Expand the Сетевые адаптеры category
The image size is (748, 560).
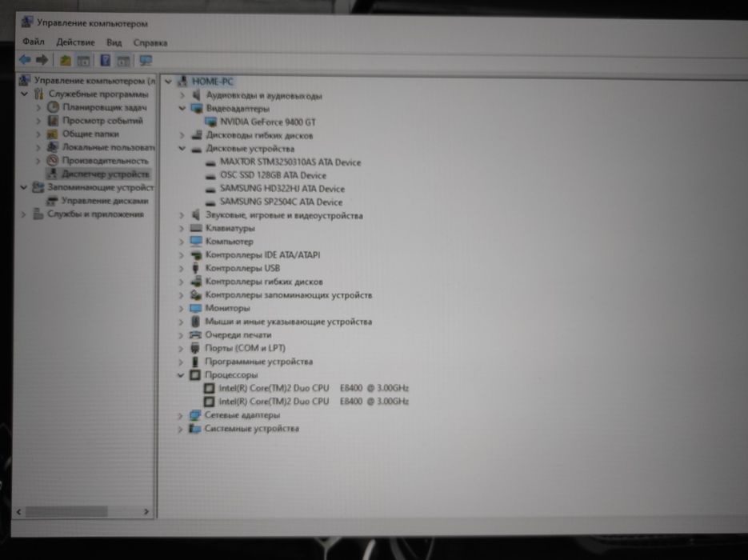click(180, 415)
